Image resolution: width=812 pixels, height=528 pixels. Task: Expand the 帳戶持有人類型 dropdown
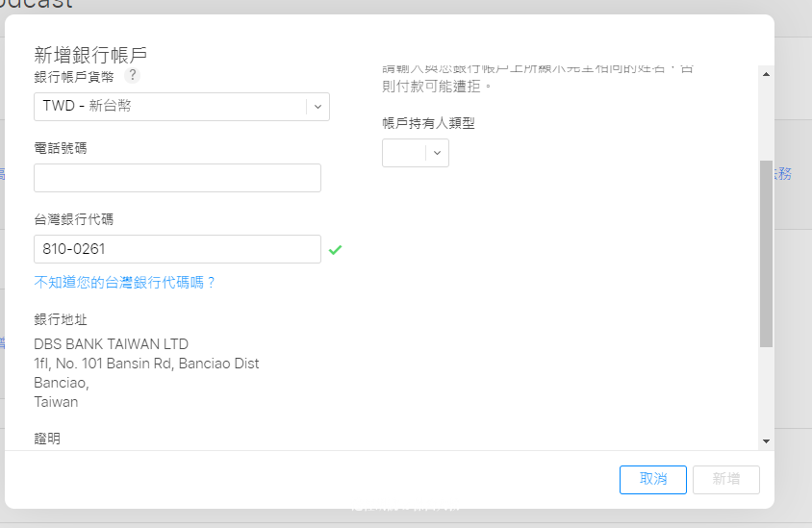click(416, 153)
